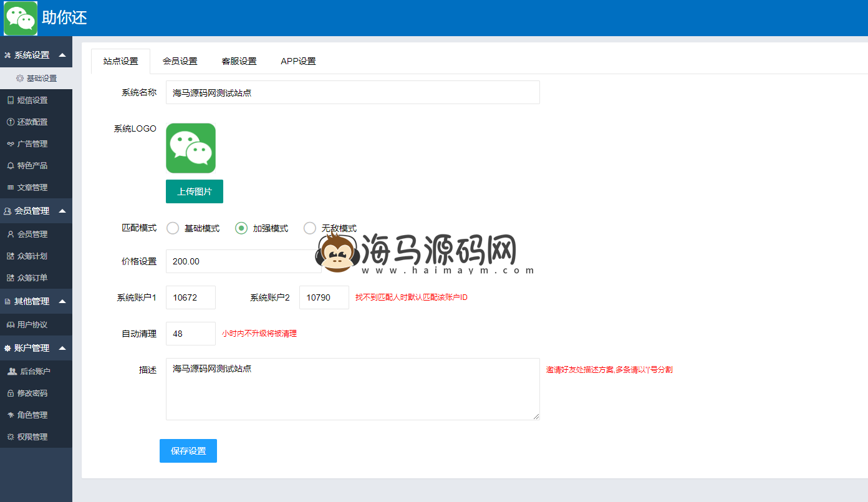Select the 加强模式 radio button
Viewport: 868px width, 502px height.
pyautogui.click(x=241, y=228)
